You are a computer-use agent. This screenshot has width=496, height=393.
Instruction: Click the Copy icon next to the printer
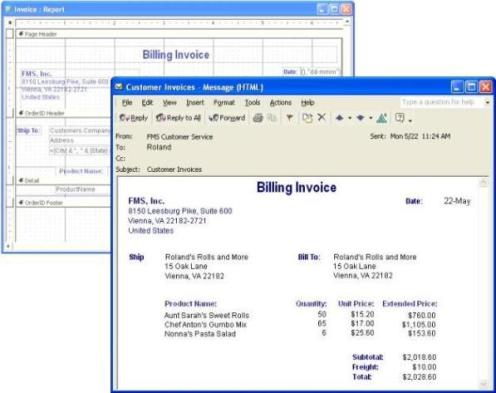[x=272, y=118]
